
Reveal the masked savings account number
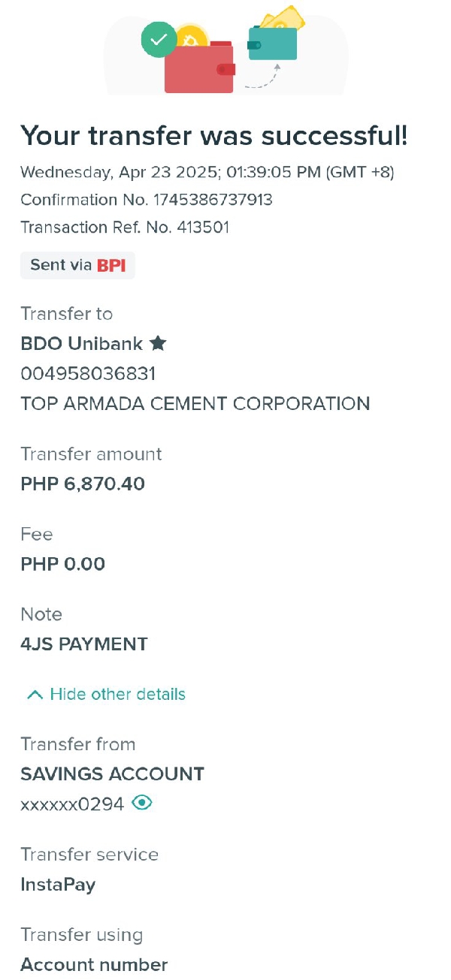point(142,803)
